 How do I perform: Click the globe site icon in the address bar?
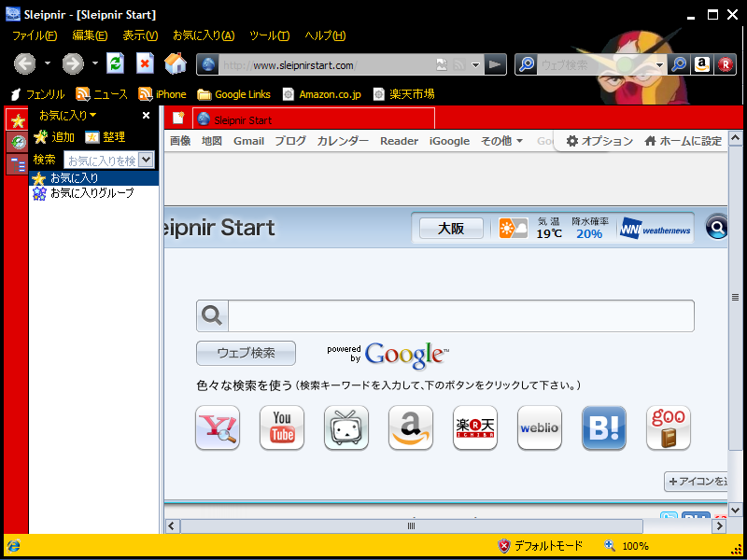click(x=208, y=64)
